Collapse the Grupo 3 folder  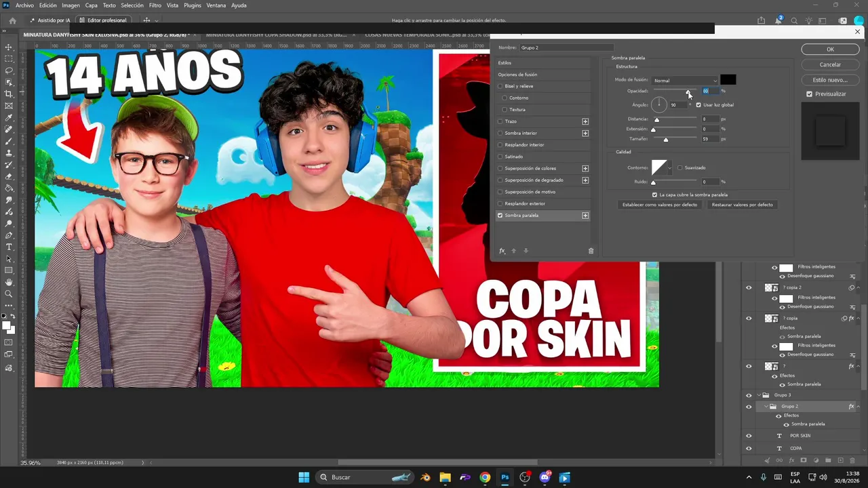click(759, 395)
